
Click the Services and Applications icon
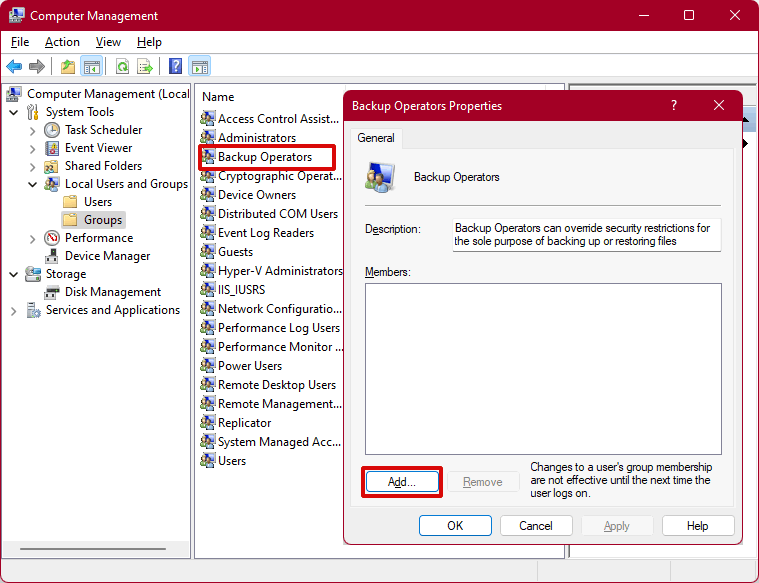click(33, 310)
